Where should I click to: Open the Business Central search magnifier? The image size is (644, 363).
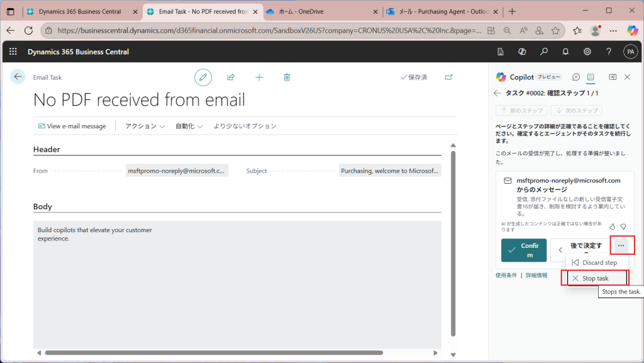point(544,52)
